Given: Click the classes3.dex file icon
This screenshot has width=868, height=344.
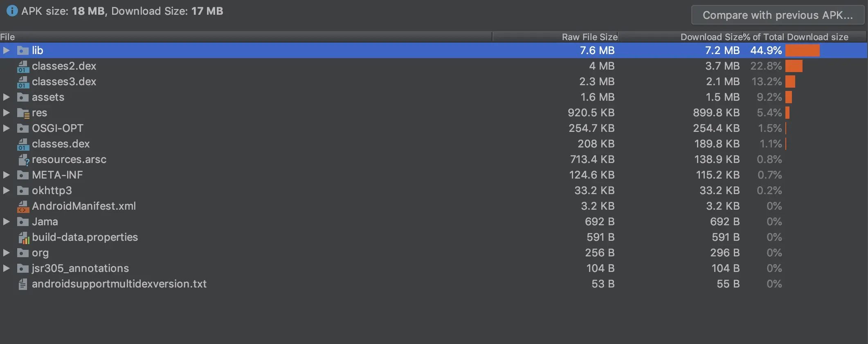Looking at the screenshot, I should coord(23,82).
